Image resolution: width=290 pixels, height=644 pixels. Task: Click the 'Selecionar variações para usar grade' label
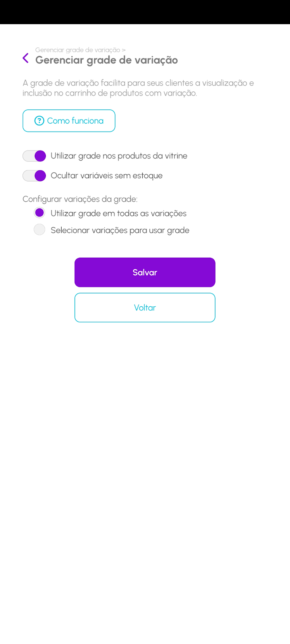click(120, 230)
